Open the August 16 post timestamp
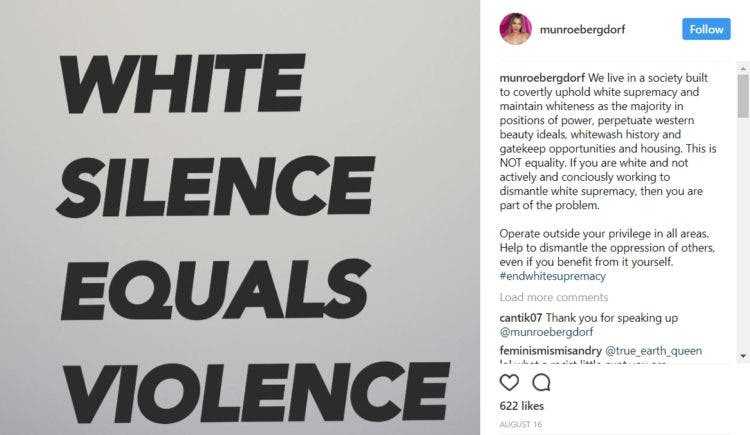 tap(520, 424)
